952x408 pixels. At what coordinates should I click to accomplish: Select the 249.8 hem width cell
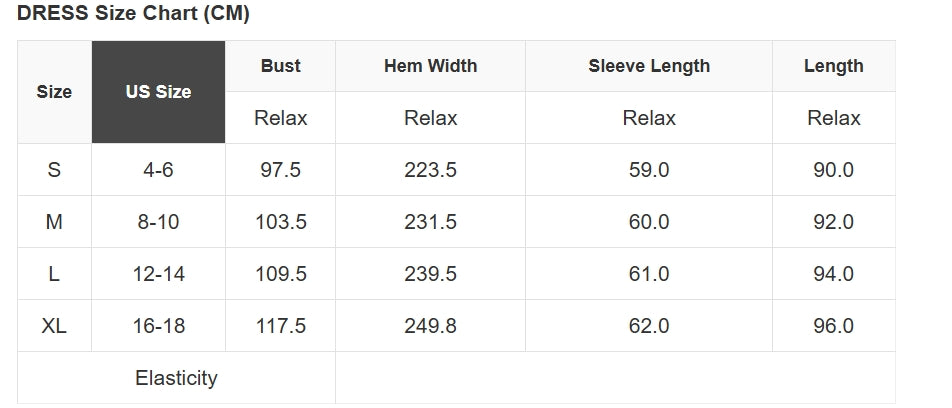pos(430,326)
